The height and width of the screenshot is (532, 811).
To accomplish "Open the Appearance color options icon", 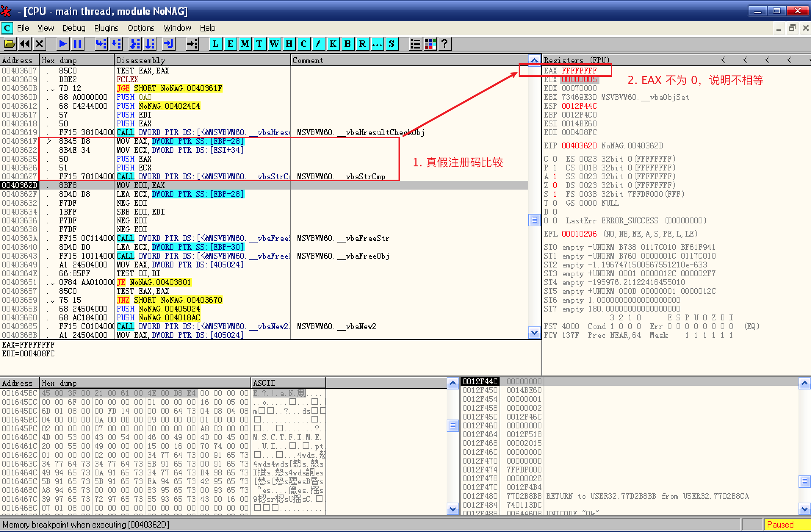I will click(430, 44).
